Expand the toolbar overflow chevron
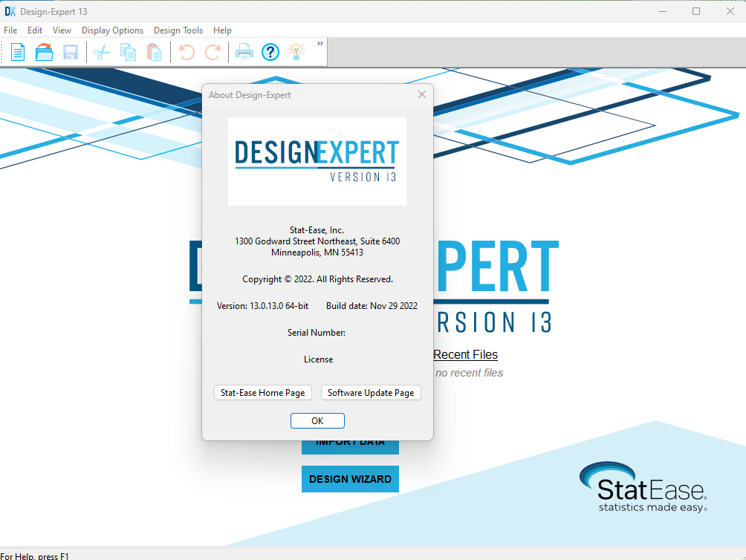This screenshot has width=746, height=560. [320, 44]
